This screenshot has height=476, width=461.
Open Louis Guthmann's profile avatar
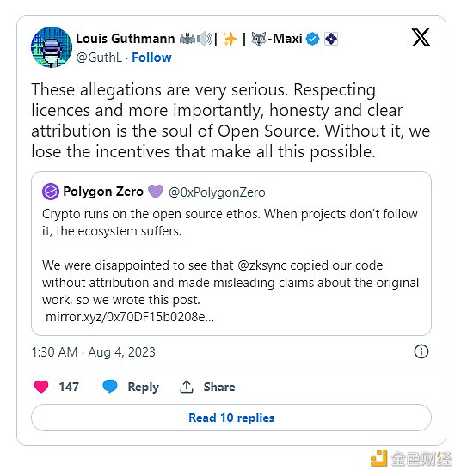(52, 47)
